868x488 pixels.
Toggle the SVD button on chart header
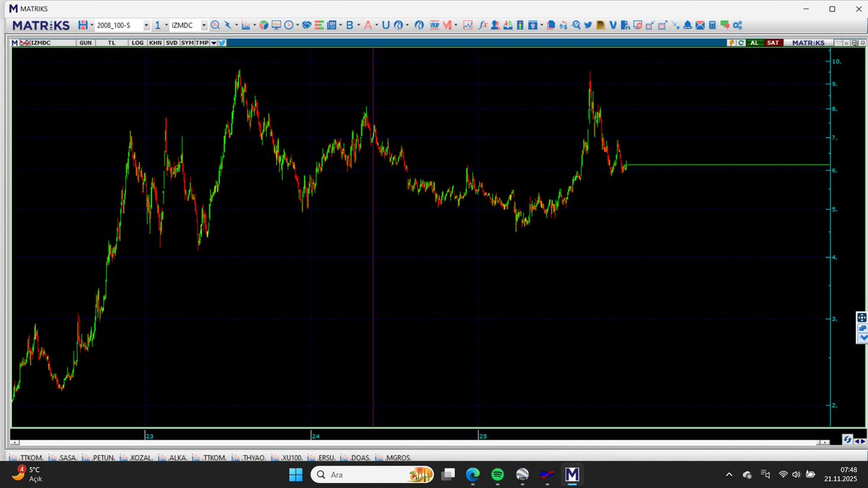click(x=171, y=43)
